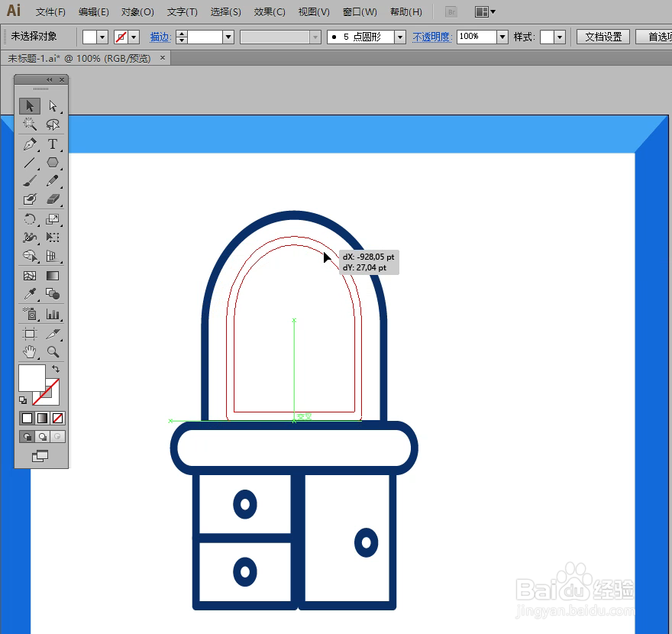Set paint mode to Gradient
Screen dimensions: 672x634
43,418
